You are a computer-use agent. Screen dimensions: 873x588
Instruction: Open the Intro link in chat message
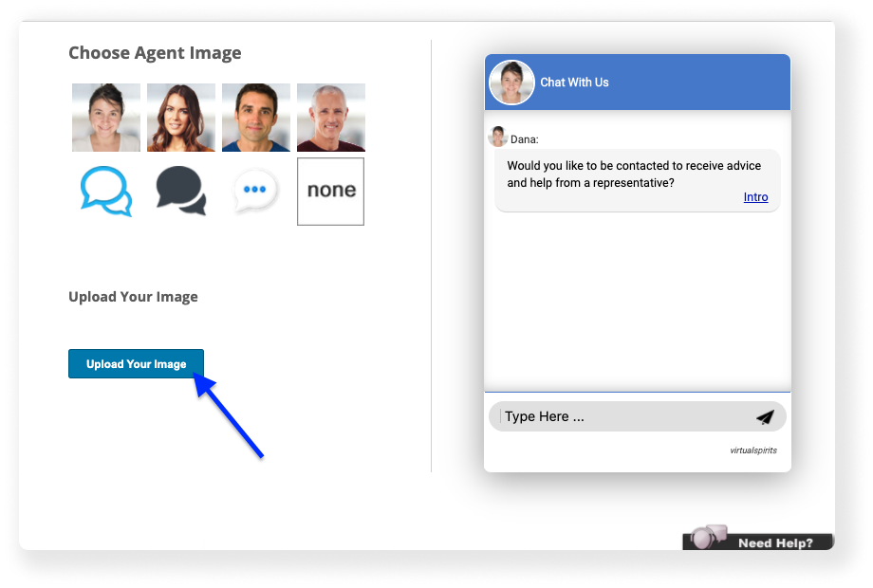click(x=755, y=197)
